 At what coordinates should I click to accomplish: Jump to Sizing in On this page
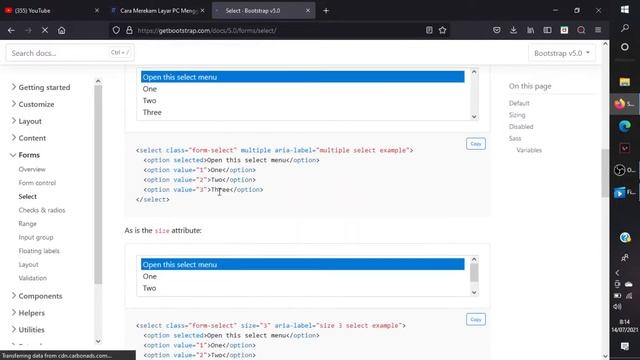coord(517,115)
